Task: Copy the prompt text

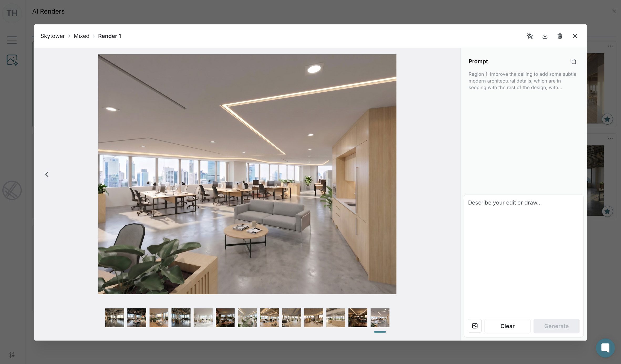Action: pos(573,61)
